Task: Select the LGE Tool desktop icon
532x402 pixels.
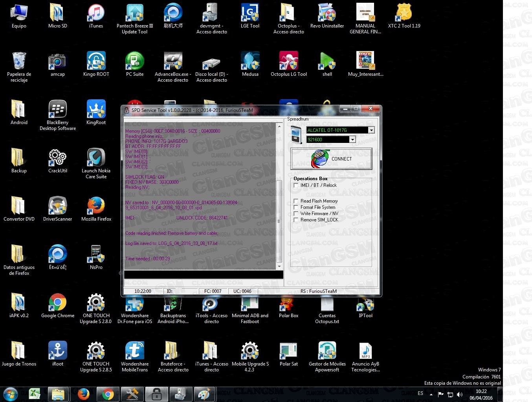Action: coord(250,16)
